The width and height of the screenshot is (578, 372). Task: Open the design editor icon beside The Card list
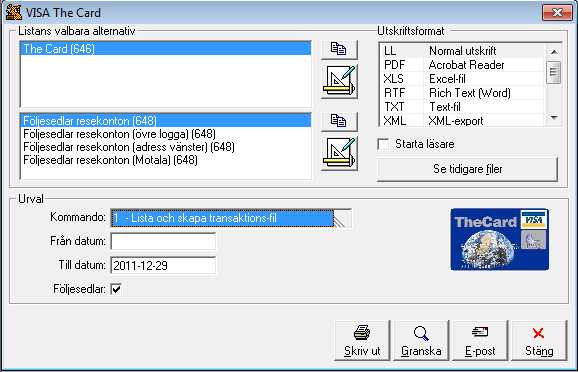pyautogui.click(x=339, y=81)
